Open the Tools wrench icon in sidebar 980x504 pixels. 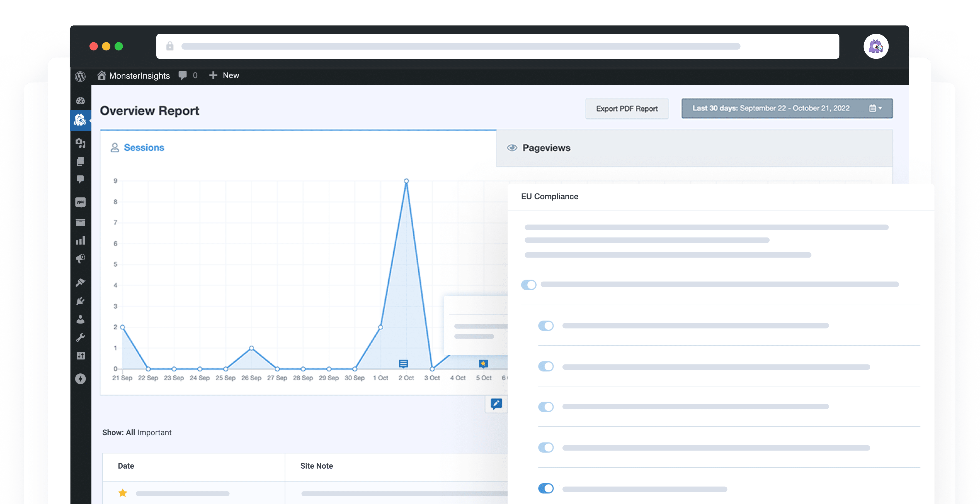point(80,337)
